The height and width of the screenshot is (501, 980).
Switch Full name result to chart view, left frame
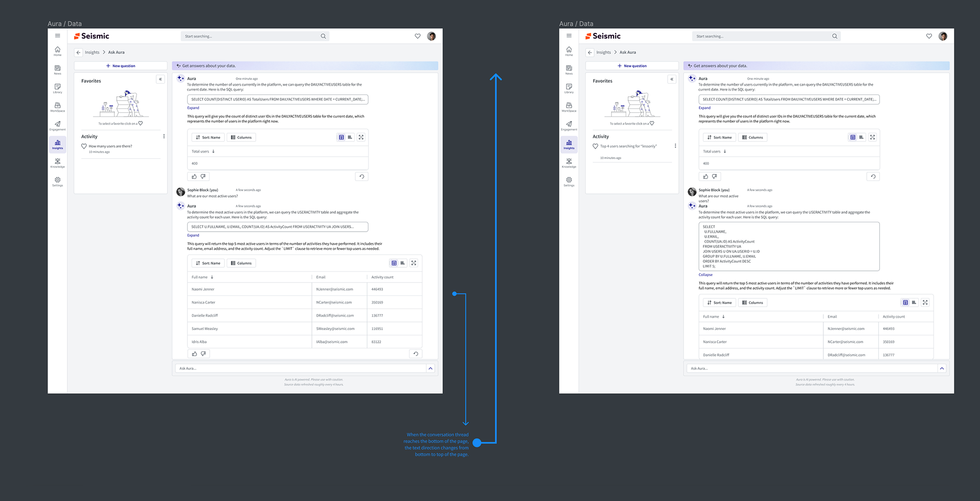403,263
